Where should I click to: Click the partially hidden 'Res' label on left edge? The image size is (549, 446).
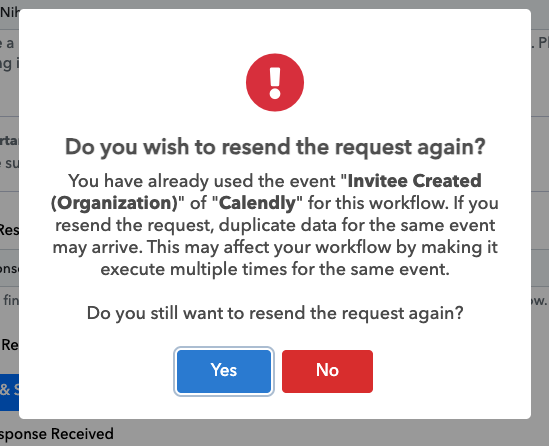click(x=9, y=230)
